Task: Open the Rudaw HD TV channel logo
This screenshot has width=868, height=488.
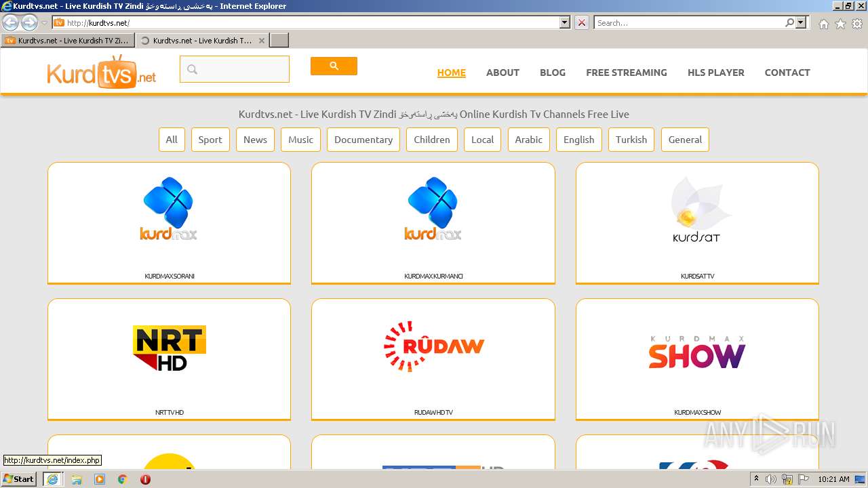Action: point(433,346)
